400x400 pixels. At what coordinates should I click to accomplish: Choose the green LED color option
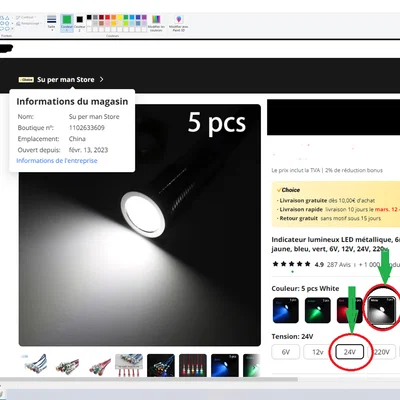click(x=318, y=310)
